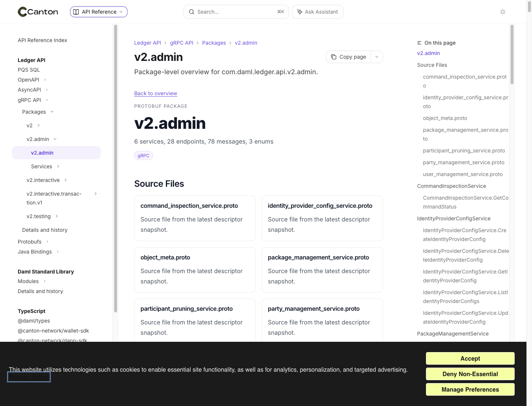
Task: Jump to v2.admin in On this page
Action: tap(429, 53)
